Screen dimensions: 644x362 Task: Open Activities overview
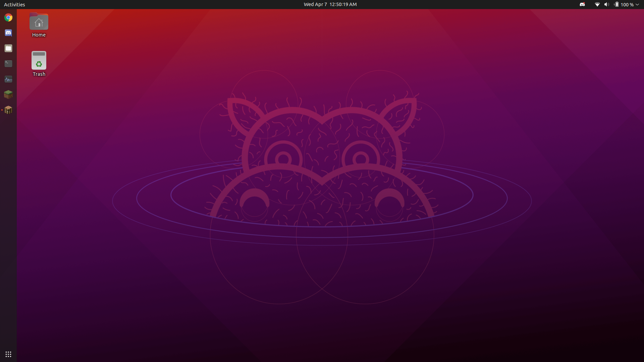click(x=14, y=4)
